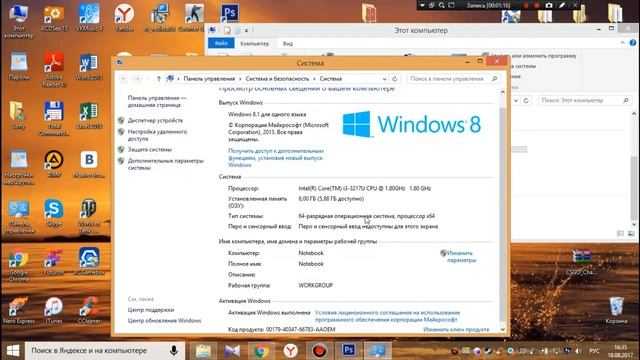The image size is (640, 360).
Task: Open the Start menu
Action: [x=13, y=350]
